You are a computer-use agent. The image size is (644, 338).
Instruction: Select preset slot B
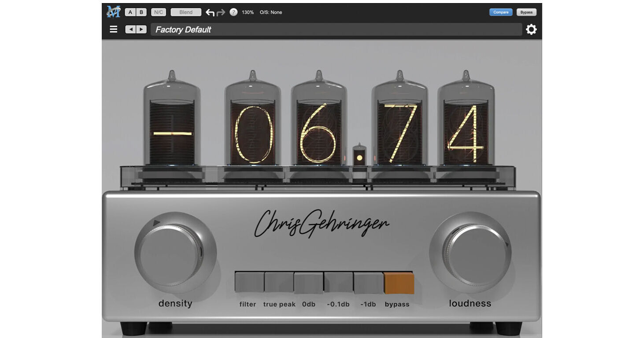coord(141,12)
